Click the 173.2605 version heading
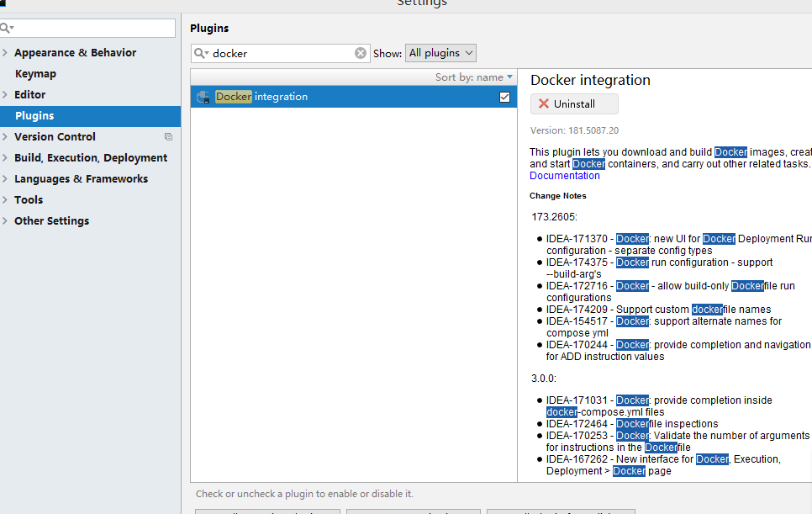The height and width of the screenshot is (514, 812). coord(554,216)
